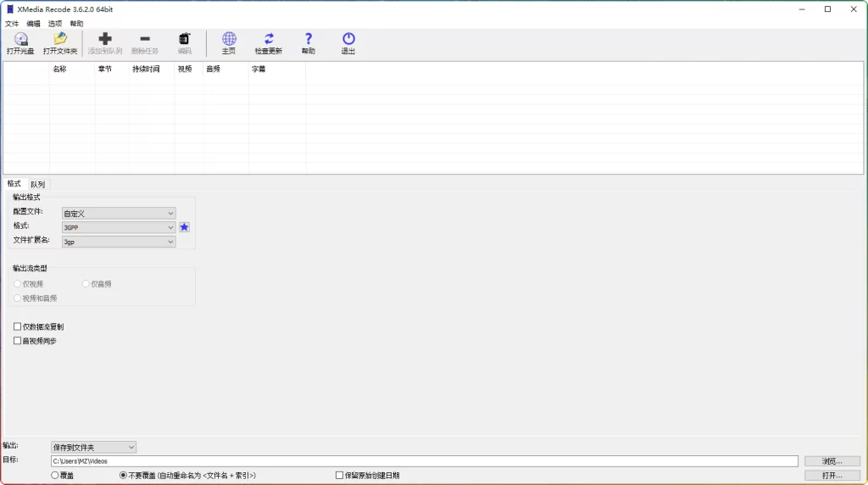The image size is (868, 485).
Task: Open the 文件 menu
Action: point(12,24)
